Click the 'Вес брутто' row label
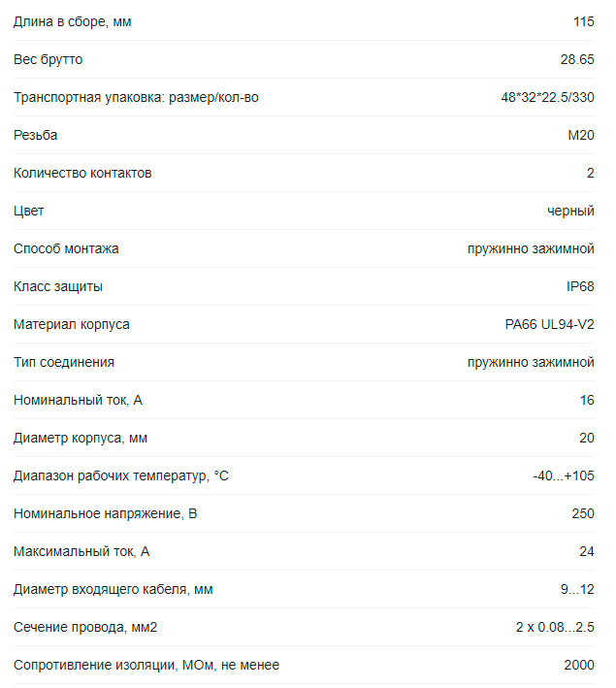This screenshot has height=688, width=616. pos(49,60)
